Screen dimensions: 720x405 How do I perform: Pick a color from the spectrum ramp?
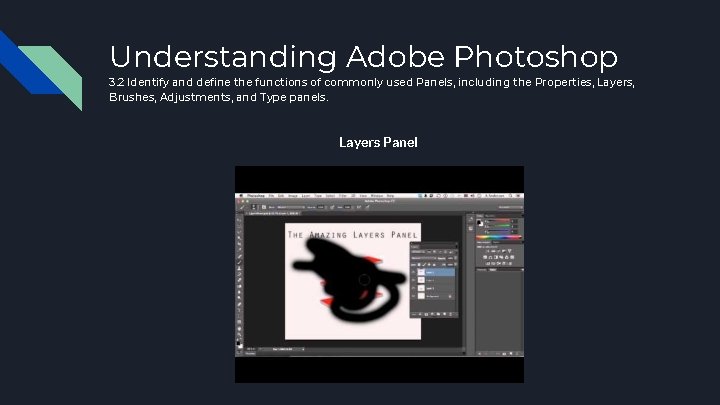click(499, 237)
